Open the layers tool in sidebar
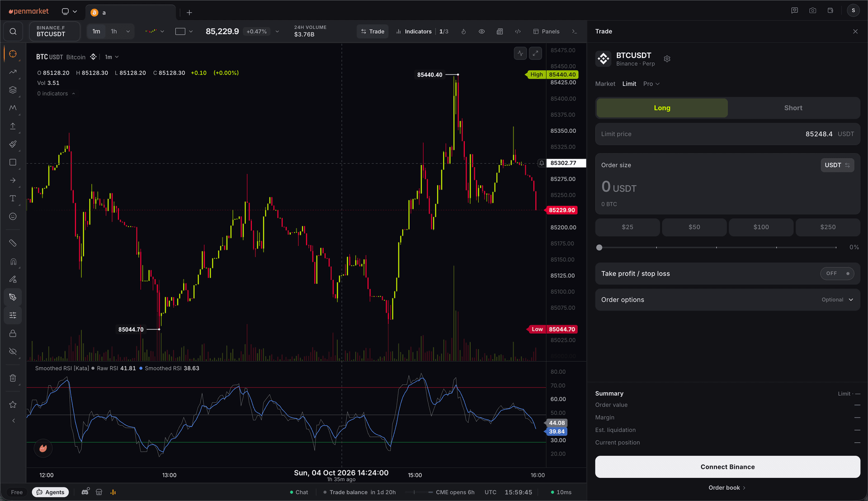This screenshot has height=501, width=868. point(13,90)
